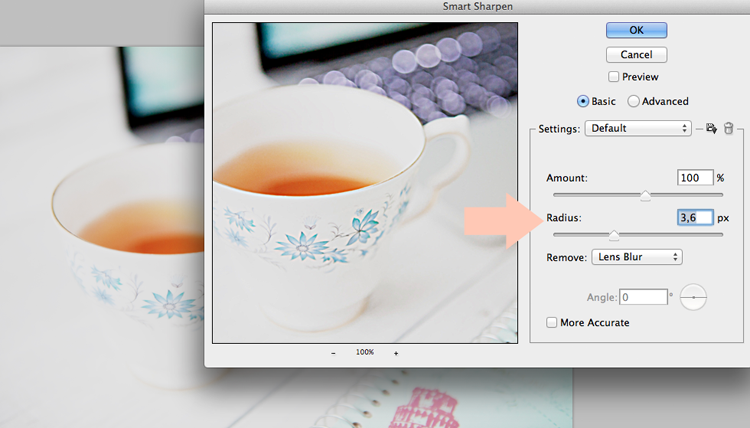750x428 pixels.
Task: Open the Remove Lens Blur dropdown
Action: (x=637, y=257)
